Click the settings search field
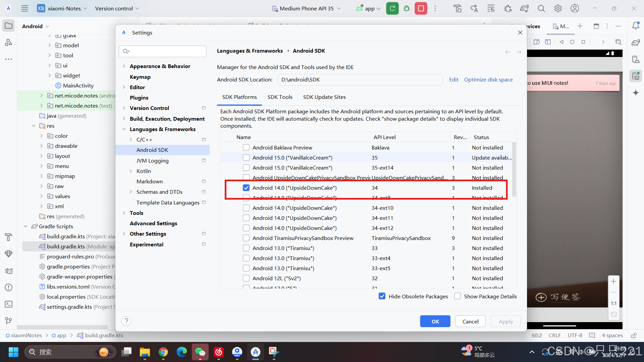The height and width of the screenshot is (362, 644). pos(163,51)
